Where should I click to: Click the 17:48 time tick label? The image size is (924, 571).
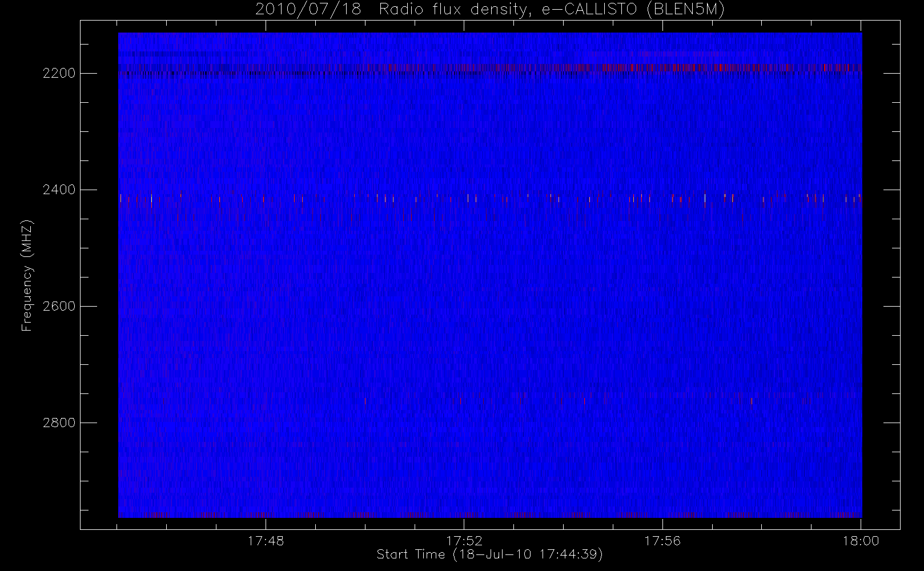(x=266, y=541)
